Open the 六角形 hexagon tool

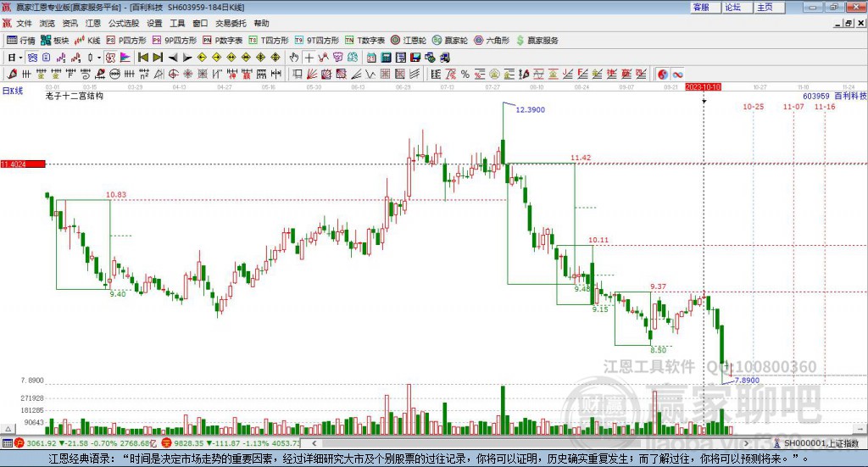(x=492, y=41)
